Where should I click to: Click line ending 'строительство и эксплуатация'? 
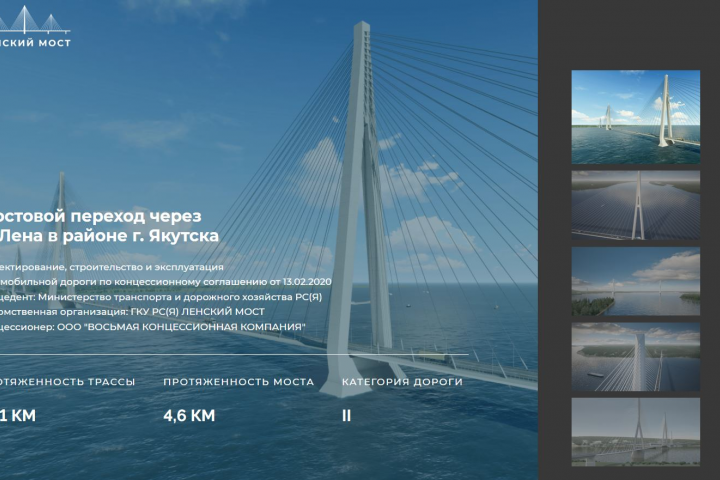[112, 267]
